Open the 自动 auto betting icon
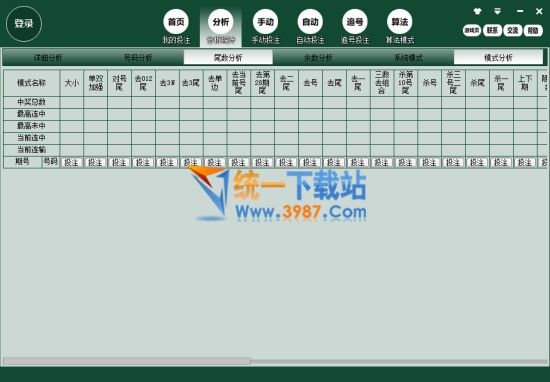 pyautogui.click(x=310, y=22)
